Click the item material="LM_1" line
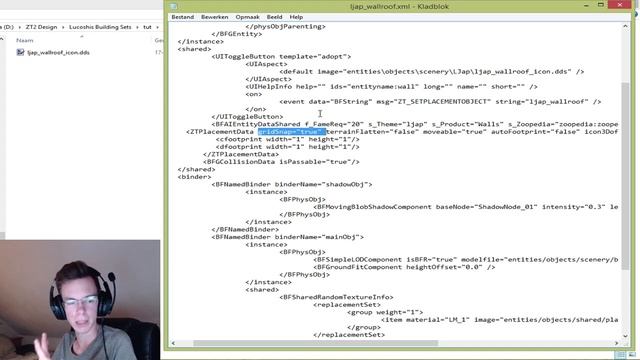 coord(500,320)
